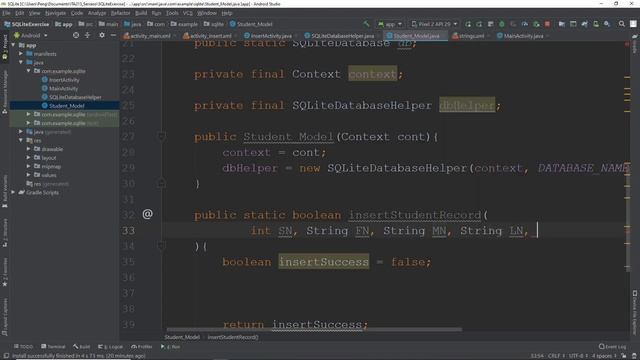This screenshot has width=640, height=360.
Task: Expand the manifests folder
Action: click(21, 53)
